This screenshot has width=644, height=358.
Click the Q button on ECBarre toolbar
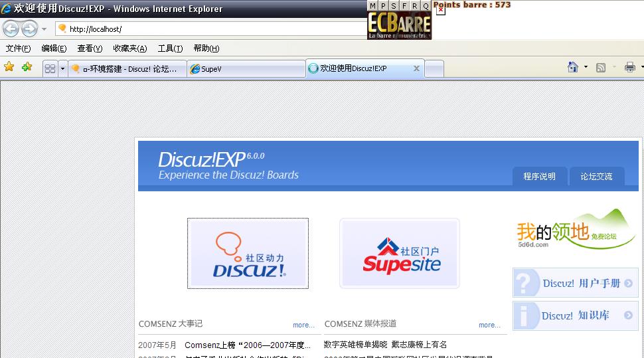tap(426, 6)
